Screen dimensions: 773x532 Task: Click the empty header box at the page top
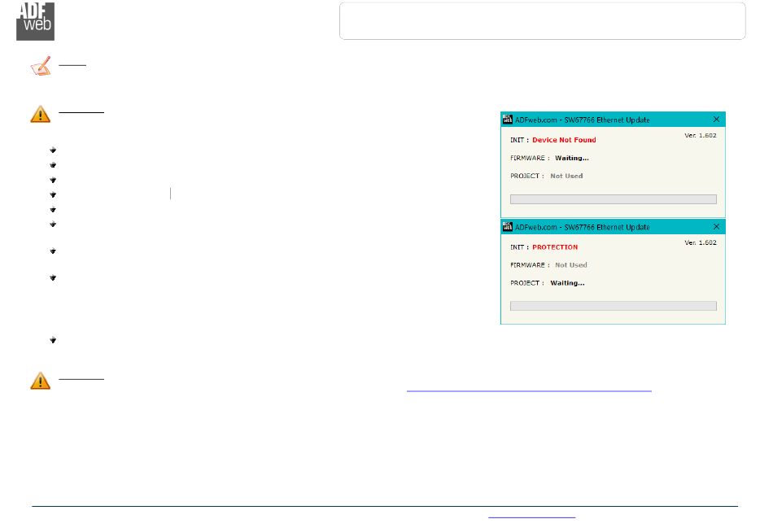[542, 20]
